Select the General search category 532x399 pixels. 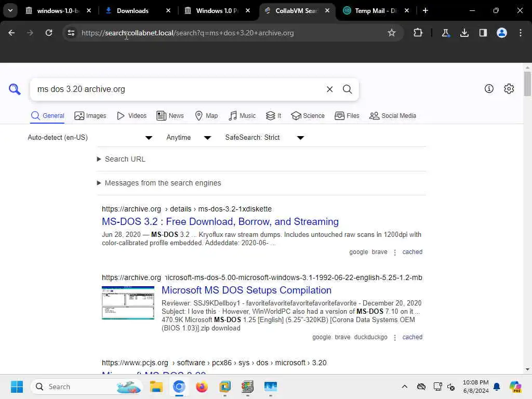tap(47, 116)
